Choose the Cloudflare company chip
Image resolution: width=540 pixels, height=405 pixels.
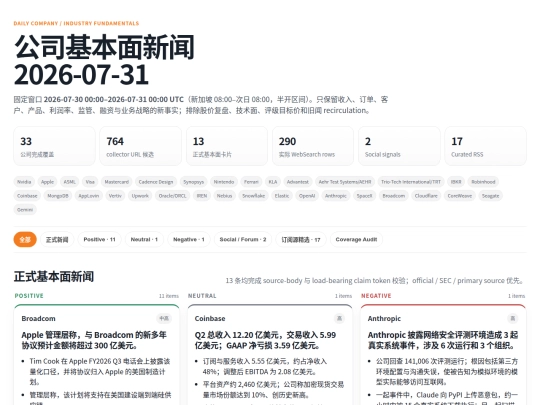point(426,196)
